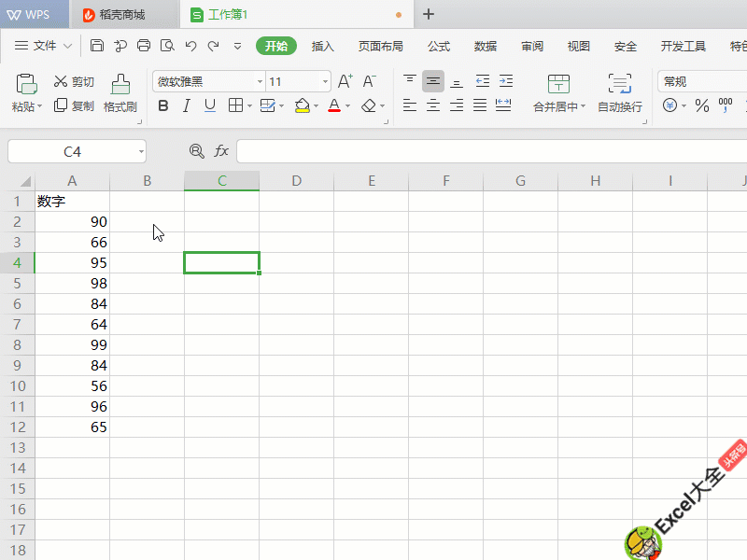The image size is (747, 560).
Task: Copy selection with the 复制 button
Action: click(74, 105)
